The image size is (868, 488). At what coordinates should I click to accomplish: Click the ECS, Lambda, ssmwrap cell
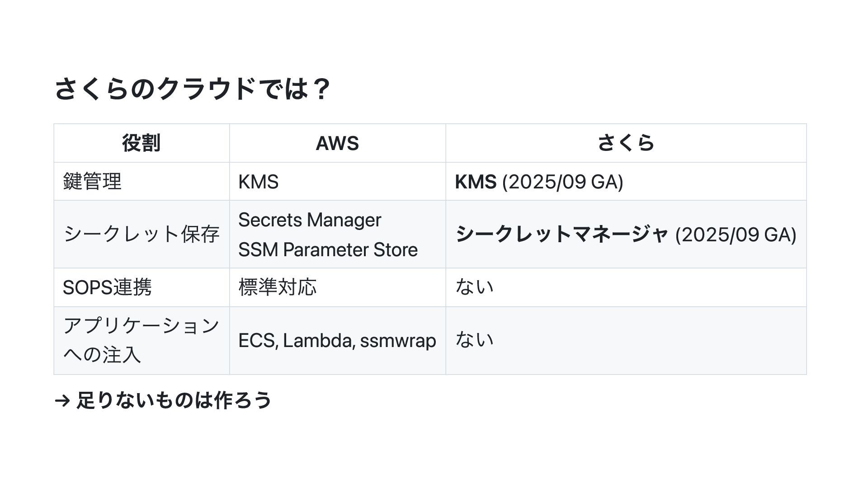(337, 341)
